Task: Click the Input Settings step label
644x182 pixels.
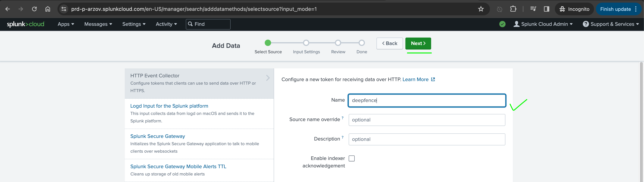Action: (x=306, y=52)
